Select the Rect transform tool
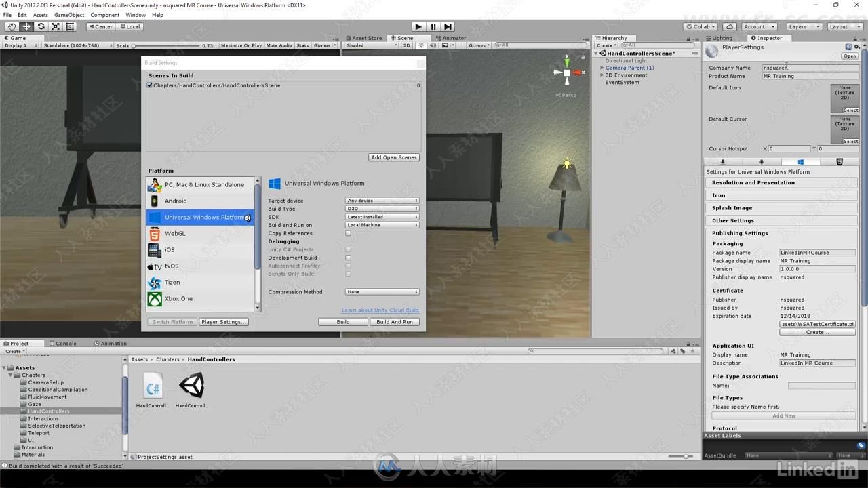868x488 pixels. [x=70, y=26]
